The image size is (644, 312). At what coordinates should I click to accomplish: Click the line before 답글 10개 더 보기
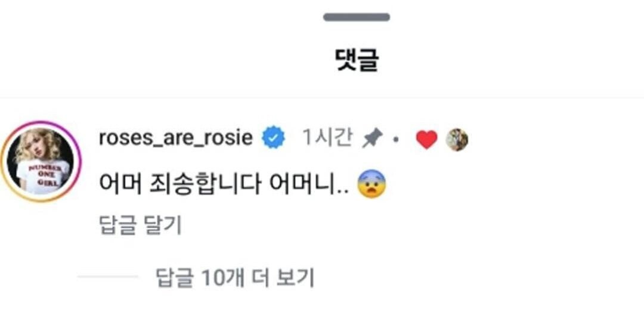(108, 277)
